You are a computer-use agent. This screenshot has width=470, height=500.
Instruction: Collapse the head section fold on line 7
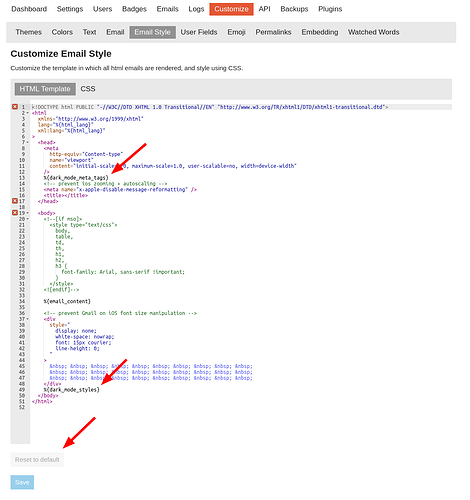tap(28, 142)
